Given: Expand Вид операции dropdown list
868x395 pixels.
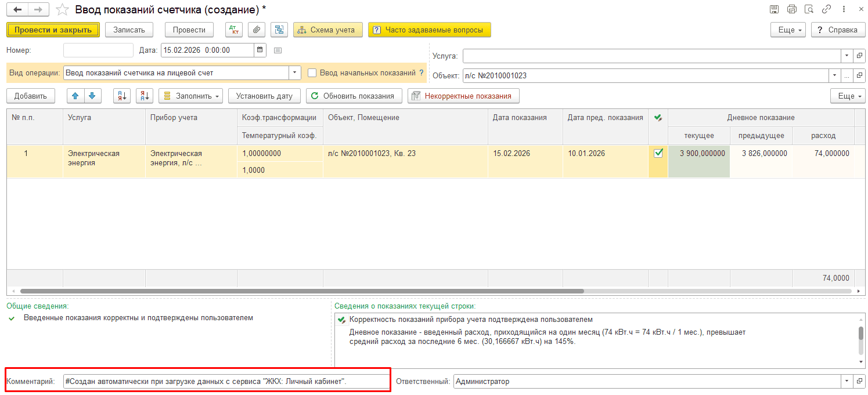Looking at the screenshot, I should pyautogui.click(x=295, y=73).
